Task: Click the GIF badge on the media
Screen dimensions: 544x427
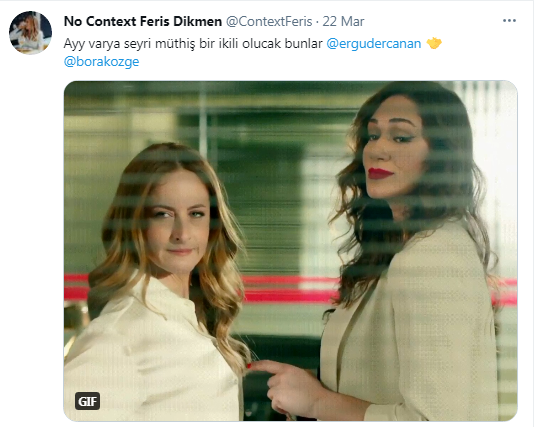Action: [x=87, y=401]
